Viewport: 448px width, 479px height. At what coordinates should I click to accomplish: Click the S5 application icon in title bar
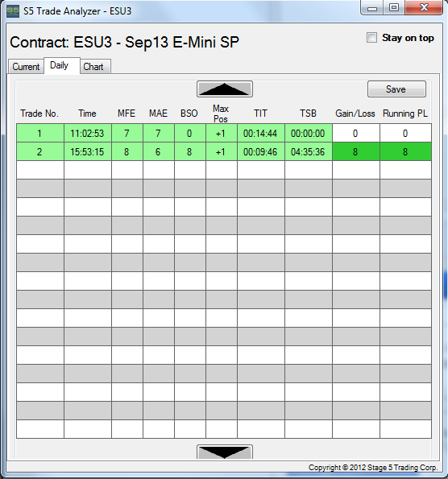tap(13, 11)
